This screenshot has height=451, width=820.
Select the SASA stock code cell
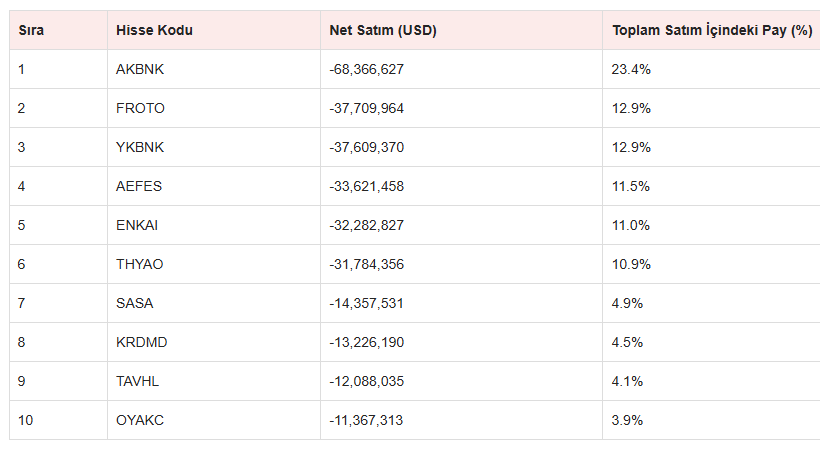click(135, 303)
